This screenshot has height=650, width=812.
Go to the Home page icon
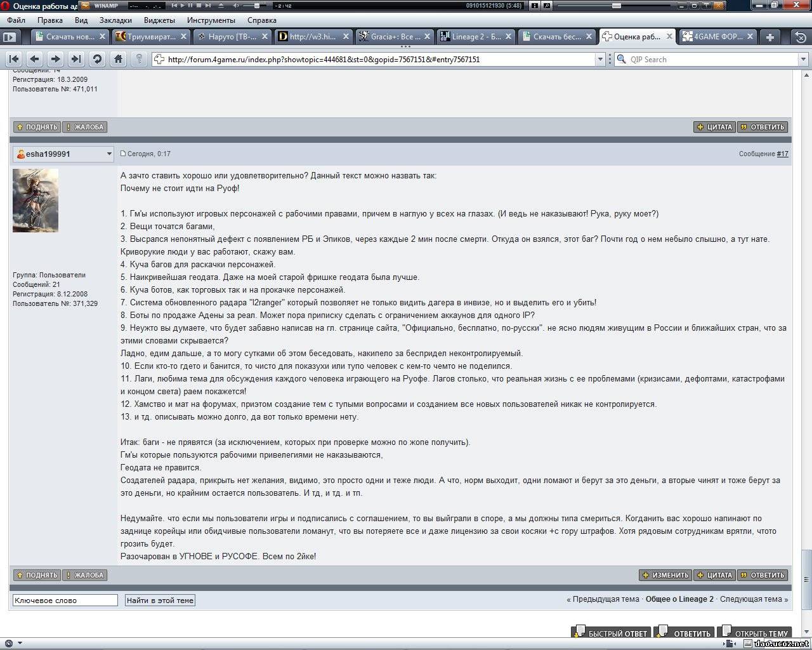[x=118, y=59]
